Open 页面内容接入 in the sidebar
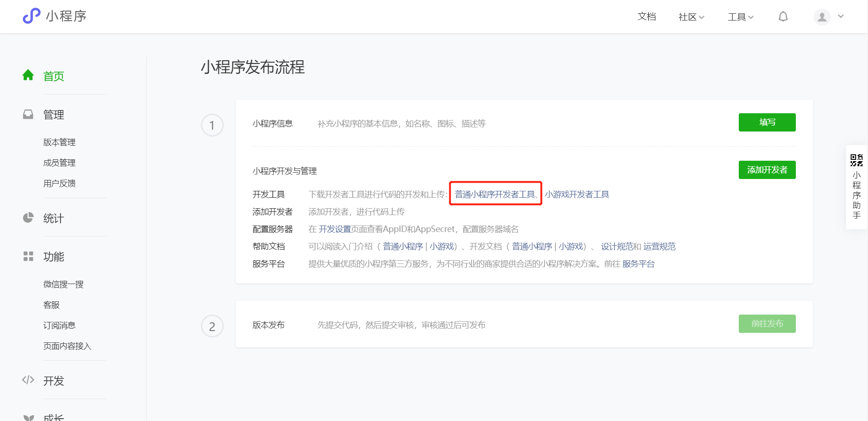The width and height of the screenshot is (868, 421). [x=68, y=346]
